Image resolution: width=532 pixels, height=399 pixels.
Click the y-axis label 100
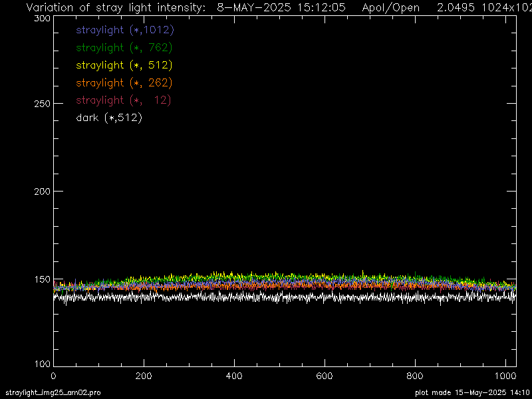43,364
